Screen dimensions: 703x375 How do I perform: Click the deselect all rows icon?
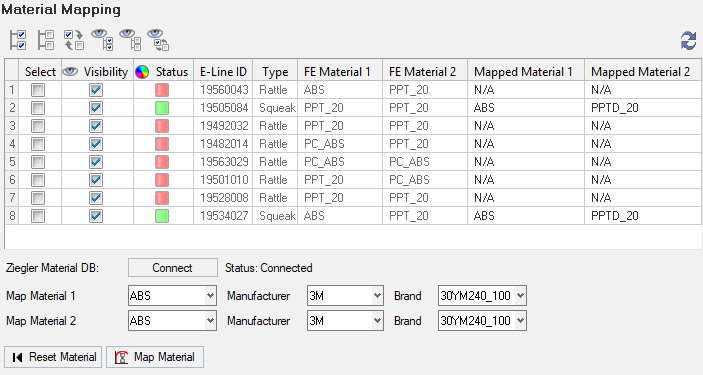pos(46,40)
